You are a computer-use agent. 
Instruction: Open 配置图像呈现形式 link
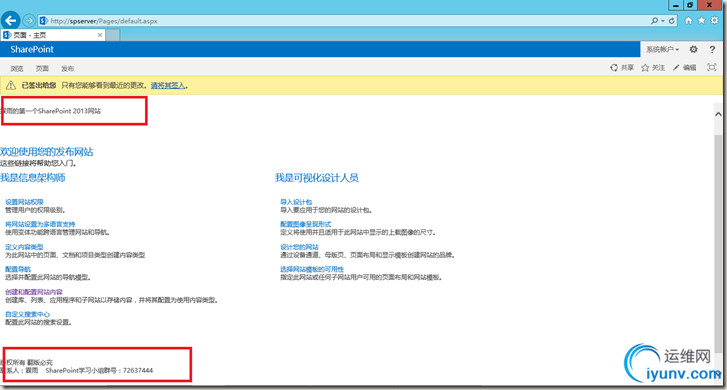(x=306, y=224)
